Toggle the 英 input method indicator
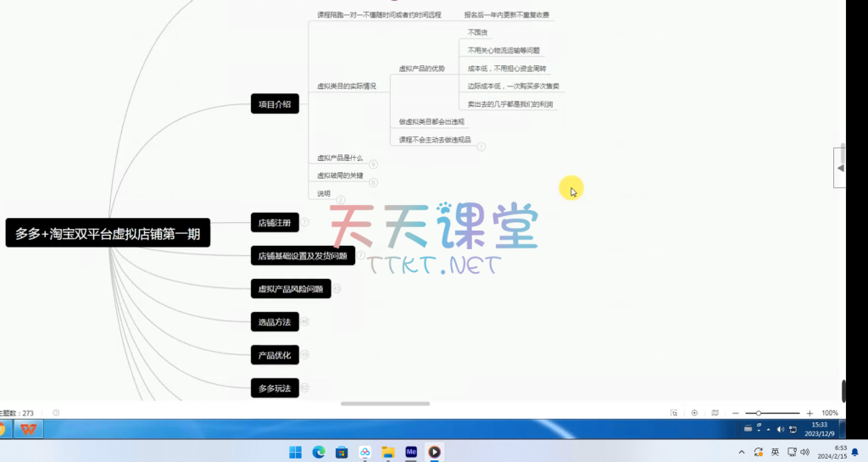This screenshot has width=868, height=462. 775,452
